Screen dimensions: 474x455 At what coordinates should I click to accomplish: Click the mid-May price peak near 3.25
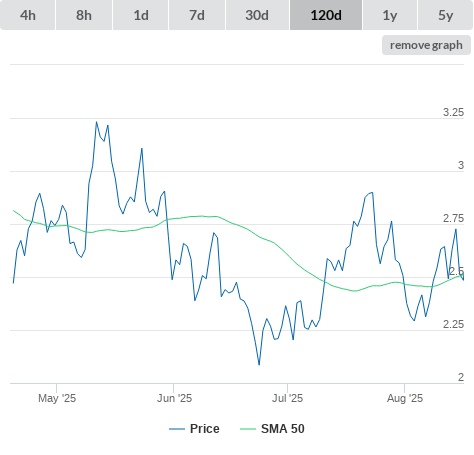97,122
